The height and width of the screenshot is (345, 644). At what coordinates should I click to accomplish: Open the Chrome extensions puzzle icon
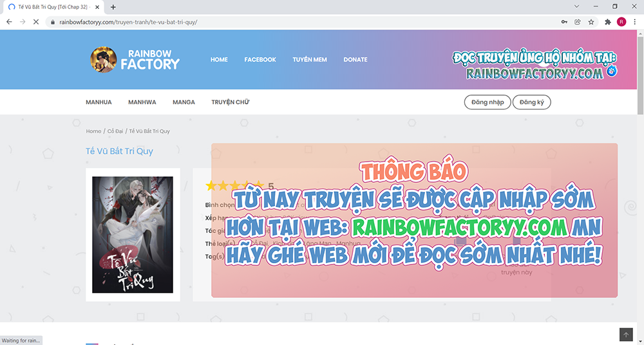(607, 21)
